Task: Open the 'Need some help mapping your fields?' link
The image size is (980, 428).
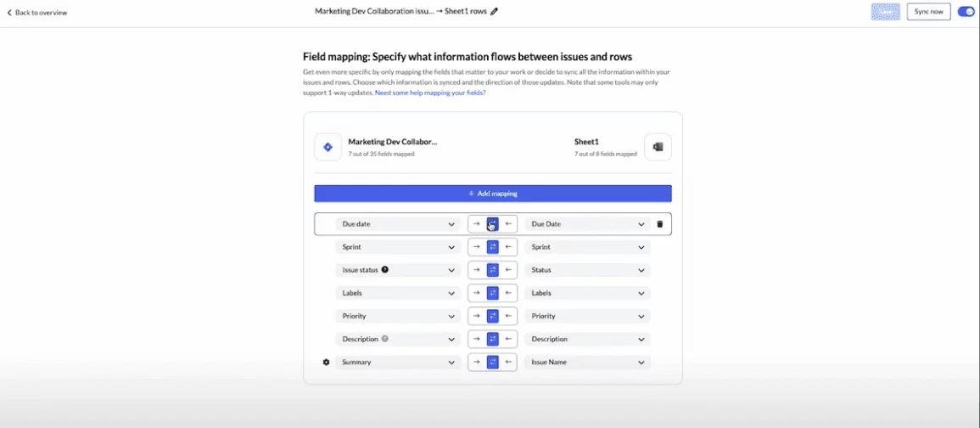Action: tap(430, 93)
